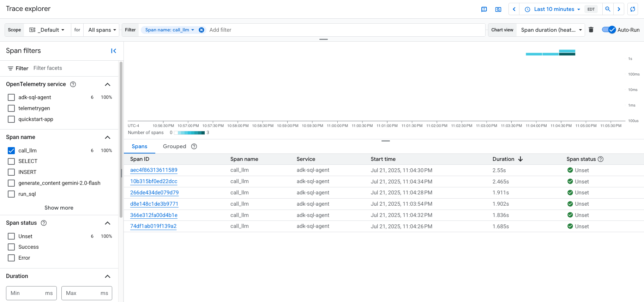Toggle the Auto-Run switch
The image size is (644, 302).
pyautogui.click(x=609, y=30)
